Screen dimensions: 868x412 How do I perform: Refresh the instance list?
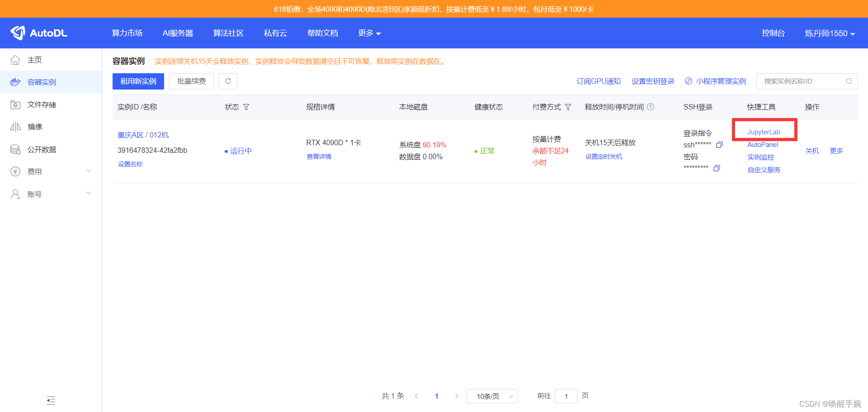(228, 81)
